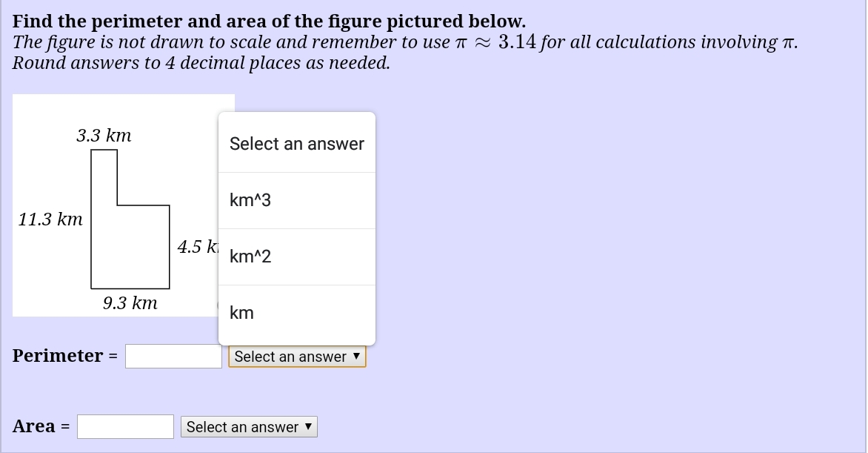Click inside the Area input box

[125, 426]
